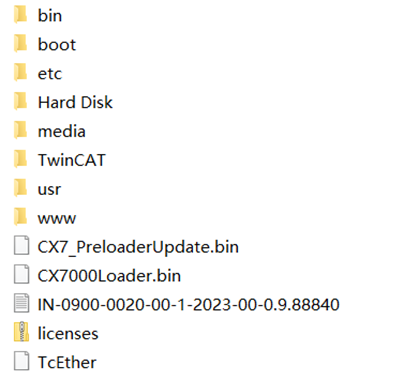Viewport: 419px width, 375px height.
Task: Select the etc folder icon
Action: coord(21,73)
